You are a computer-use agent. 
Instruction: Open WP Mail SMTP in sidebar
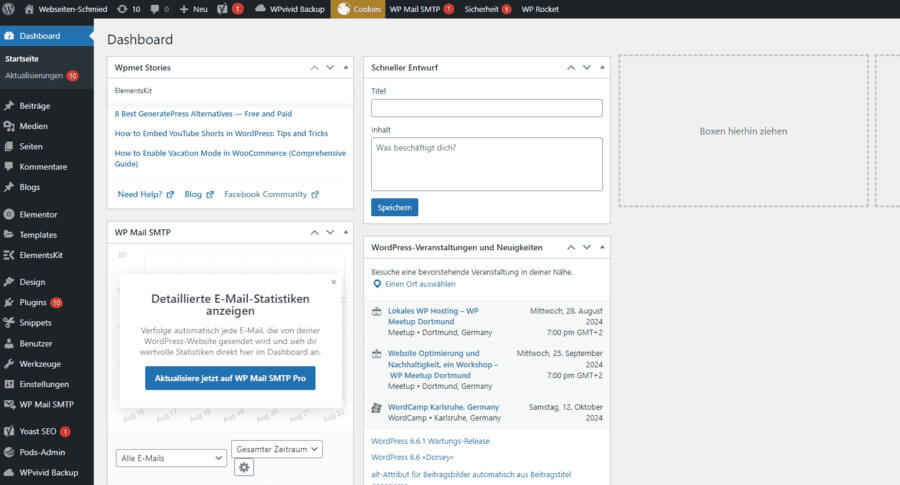[46, 405]
